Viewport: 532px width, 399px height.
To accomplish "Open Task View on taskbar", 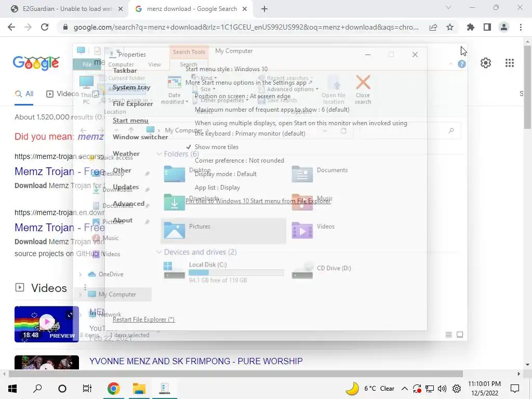I will click(x=87, y=389).
